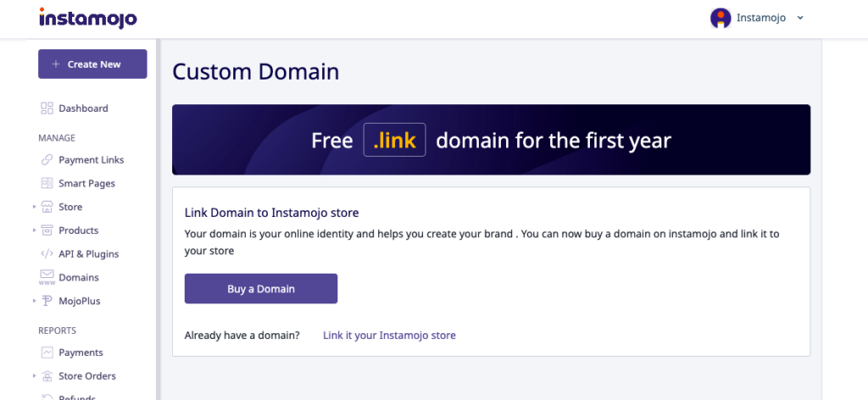Click the Create New button
The width and height of the screenshot is (868, 400).
pyautogui.click(x=92, y=64)
